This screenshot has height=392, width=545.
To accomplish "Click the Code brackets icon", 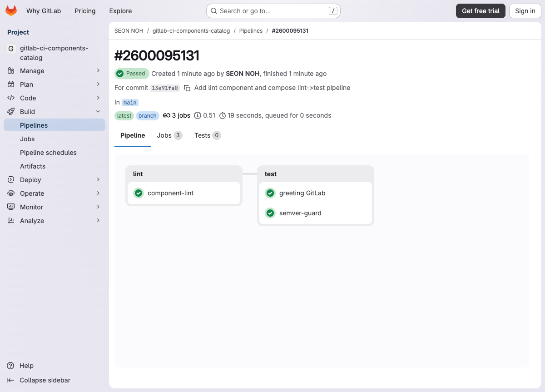I will pos(11,98).
